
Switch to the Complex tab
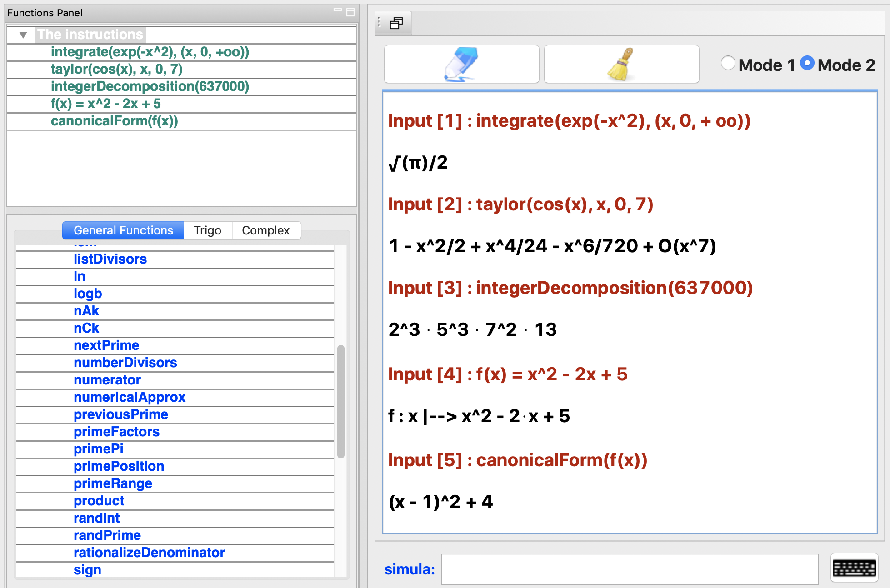[x=265, y=230]
